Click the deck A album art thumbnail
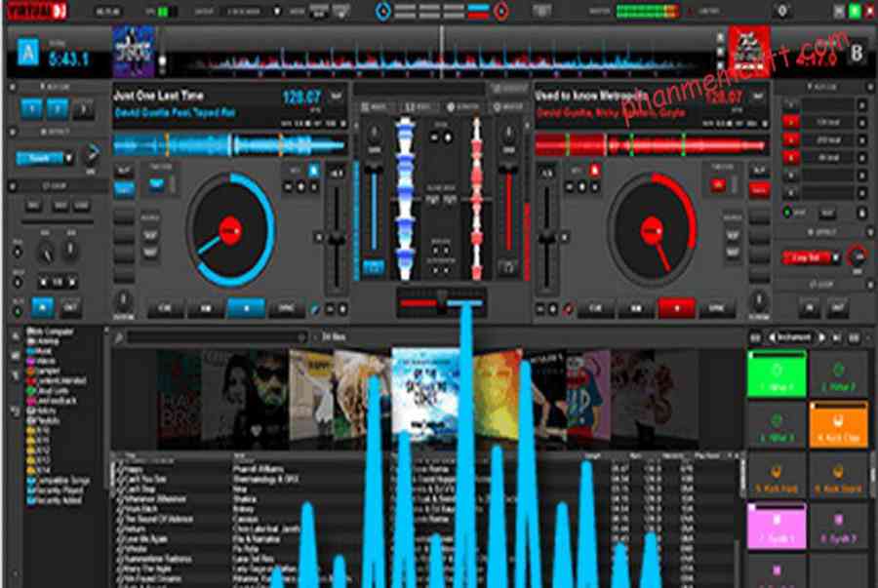878x588 pixels. pos(134,52)
